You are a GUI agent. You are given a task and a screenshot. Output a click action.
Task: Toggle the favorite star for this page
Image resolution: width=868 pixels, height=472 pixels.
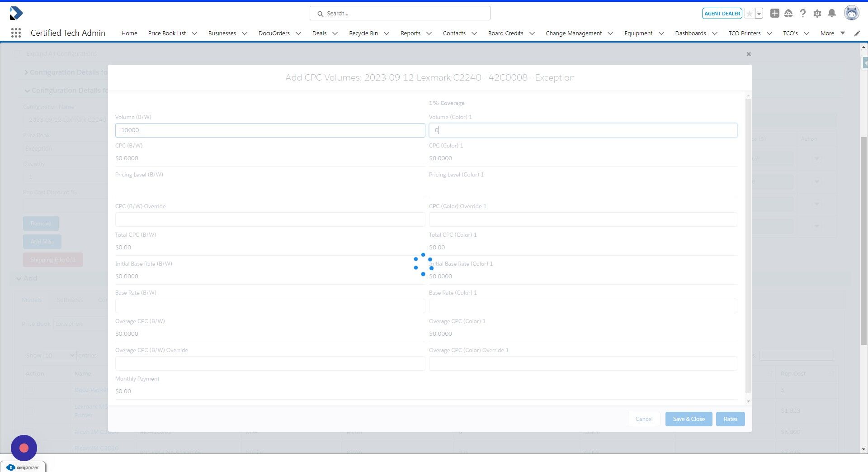(x=749, y=13)
